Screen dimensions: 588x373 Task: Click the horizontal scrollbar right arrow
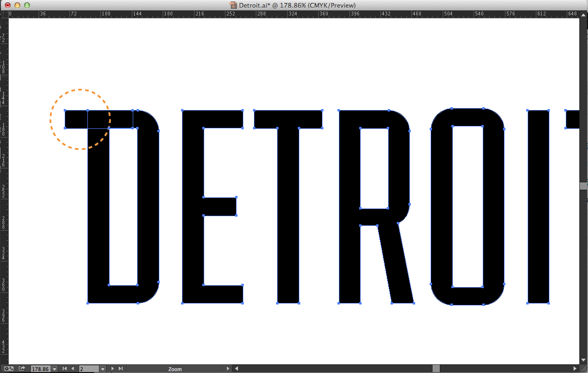575,369
